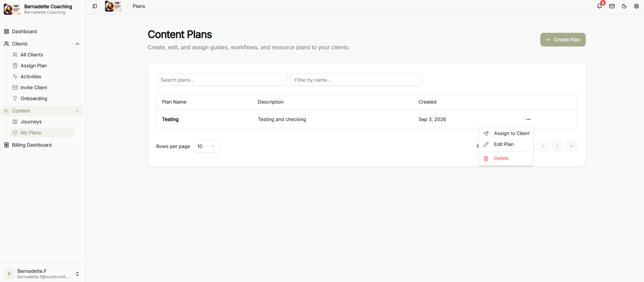This screenshot has height=282, width=644.
Task: Click the Created column header
Action: tap(427, 102)
